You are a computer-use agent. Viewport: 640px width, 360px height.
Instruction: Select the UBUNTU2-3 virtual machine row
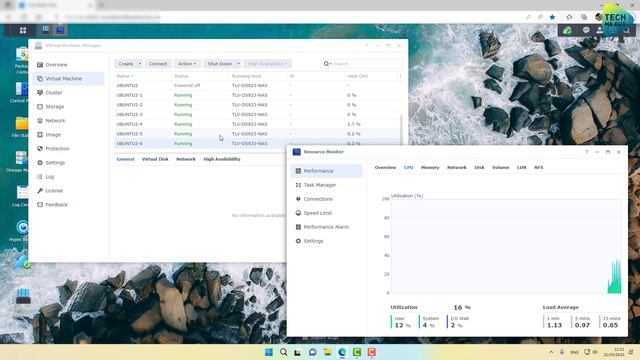point(258,115)
